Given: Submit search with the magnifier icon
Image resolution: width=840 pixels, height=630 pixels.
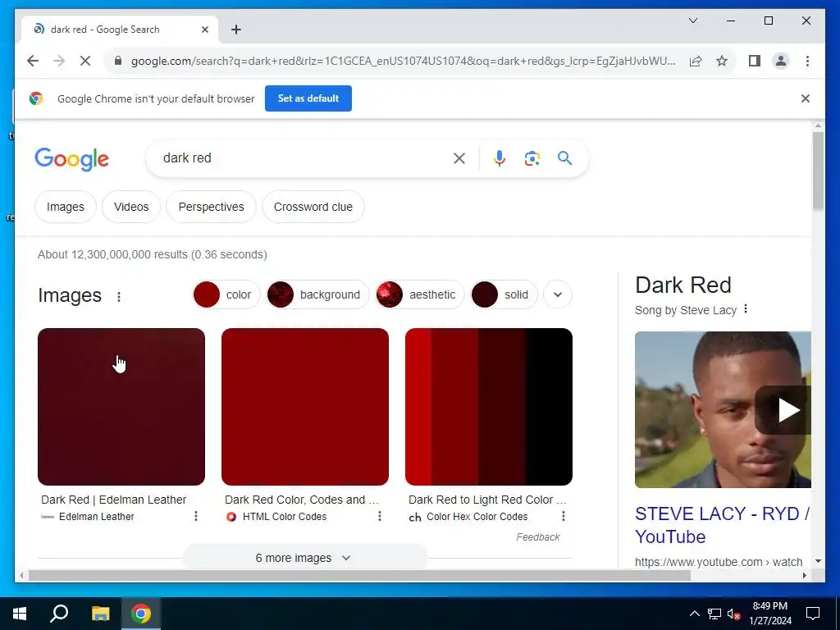Looking at the screenshot, I should (x=564, y=158).
